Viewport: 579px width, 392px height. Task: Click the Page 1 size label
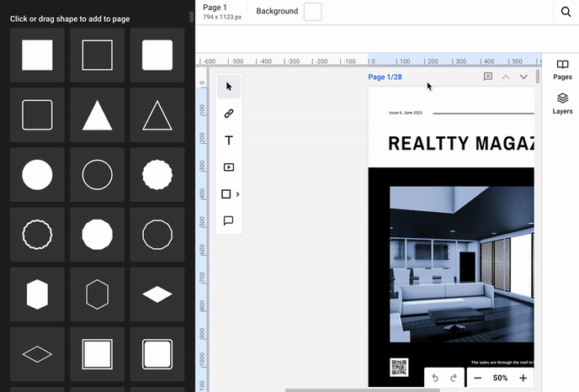point(222,12)
